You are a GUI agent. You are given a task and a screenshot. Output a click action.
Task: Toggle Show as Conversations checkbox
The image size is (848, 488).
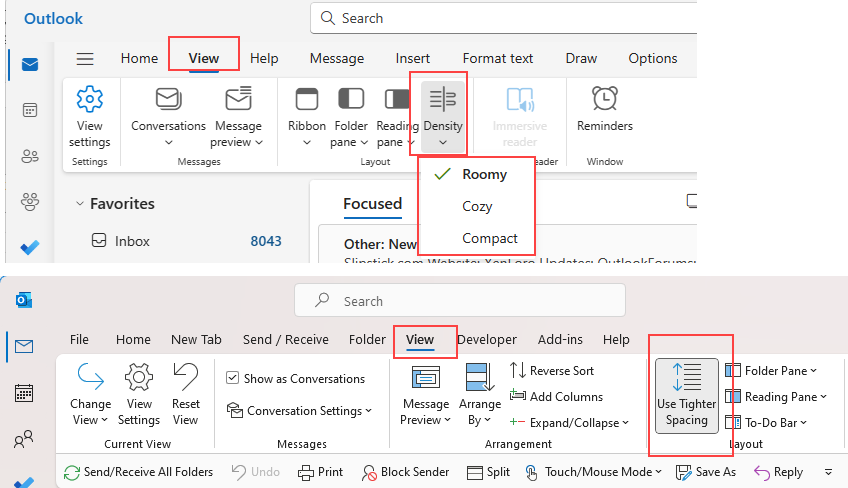click(233, 378)
